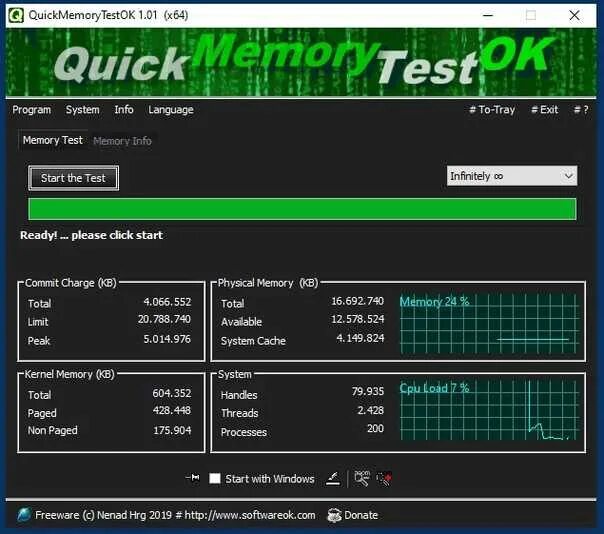Open the System menu
Image resolution: width=604 pixels, height=534 pixels.
click(x=82, y=110)
